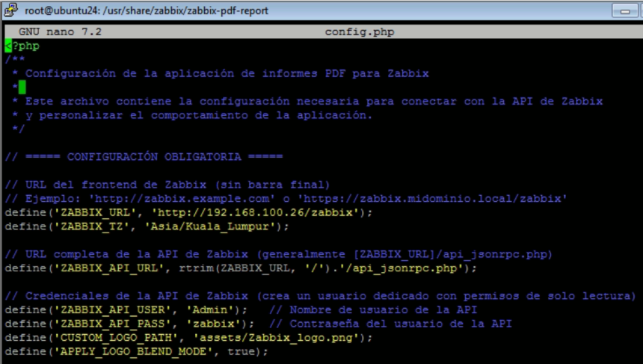The height and width of the screenshot is (364, 643).
Task: Click the 'http://192.168.100.26/zabbix' value
Action: pyautogui.click(x=255, y=213)
